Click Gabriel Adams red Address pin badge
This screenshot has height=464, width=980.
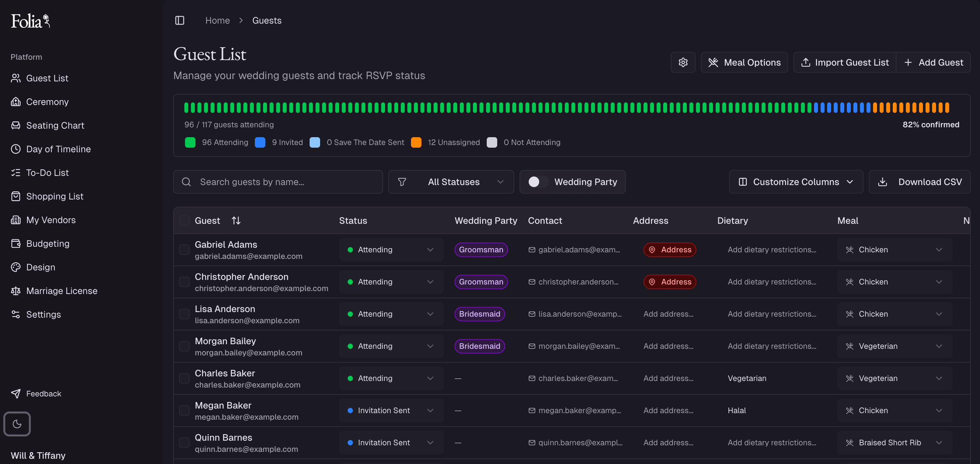[669, 250]
